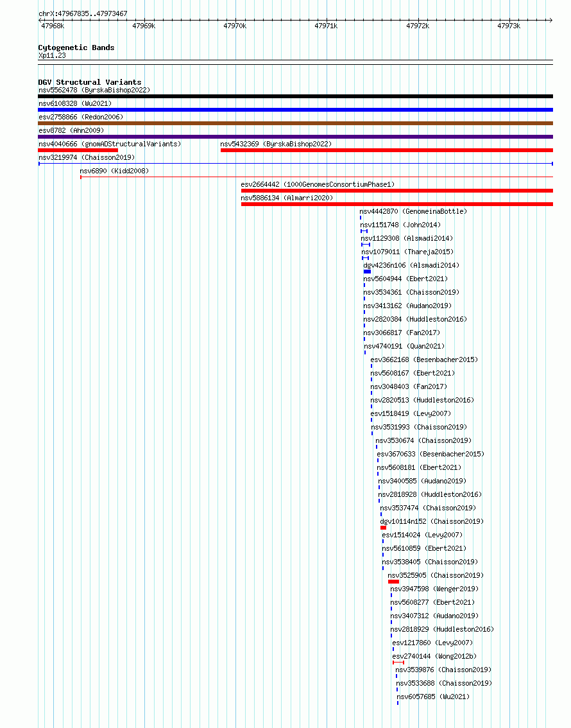Select the black nsv5562478 variant bar
This screenshot has height=728, width=571.
pyautogui.click(x=296, y=96)
